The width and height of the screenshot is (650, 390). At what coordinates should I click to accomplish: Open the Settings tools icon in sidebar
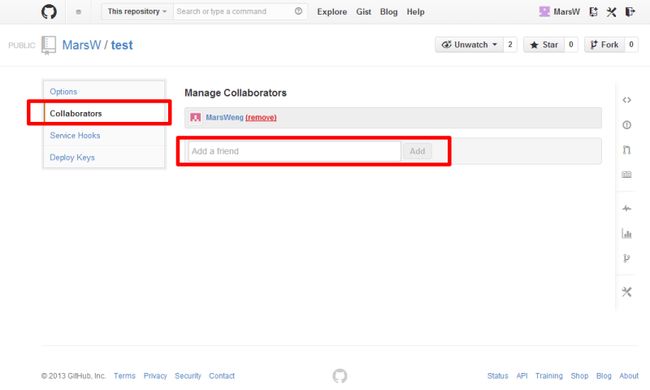click(x=626, y=292)
